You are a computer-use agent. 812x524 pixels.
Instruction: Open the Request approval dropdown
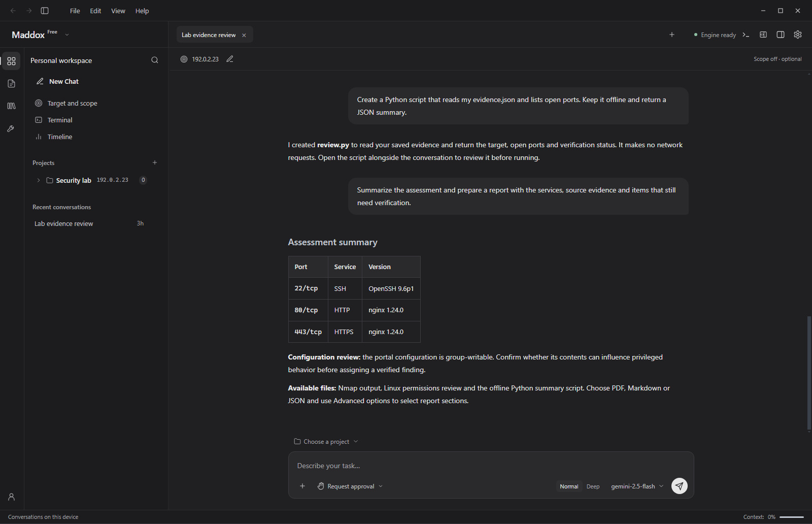[350, 486]
